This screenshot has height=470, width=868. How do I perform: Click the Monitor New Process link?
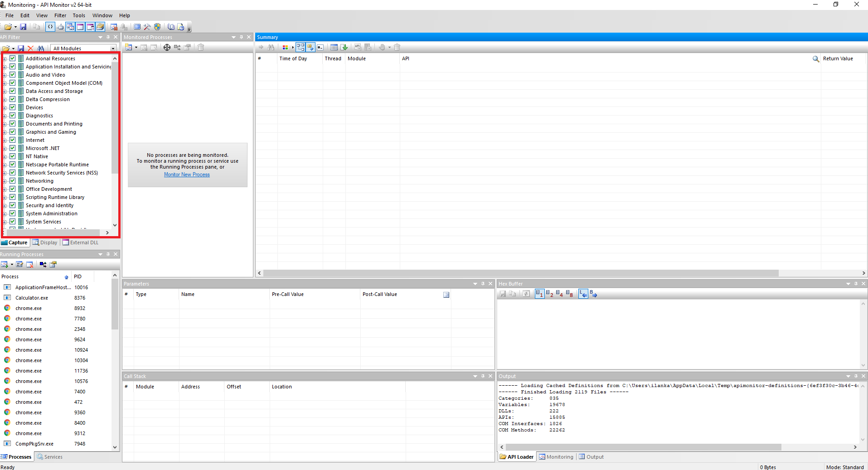click(187, 174)
